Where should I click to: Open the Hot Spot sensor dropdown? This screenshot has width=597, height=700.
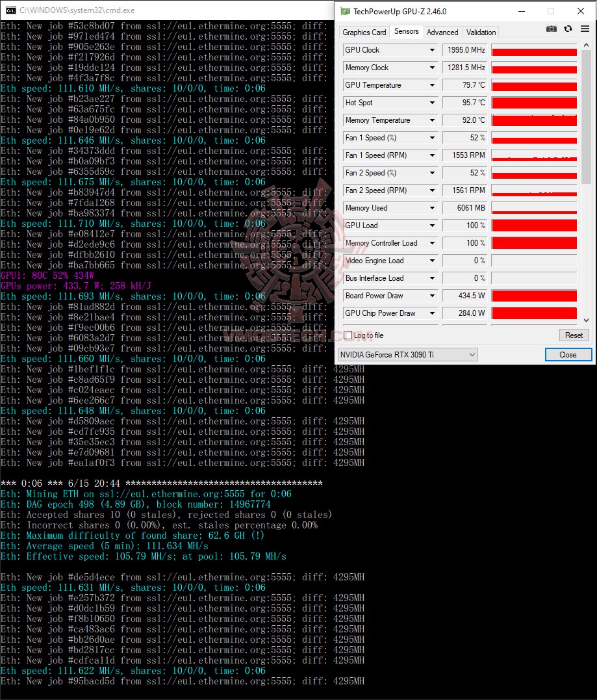[432, 103]
